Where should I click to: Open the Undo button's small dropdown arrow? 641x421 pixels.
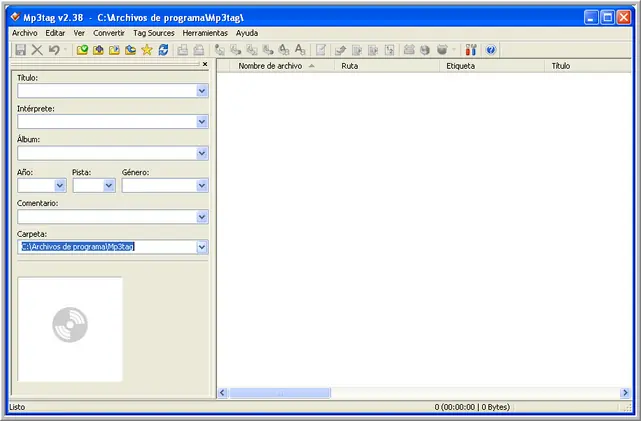65,50
